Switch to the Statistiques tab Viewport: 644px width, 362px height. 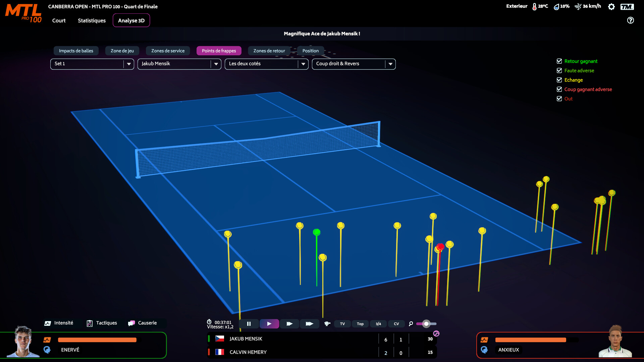(x=92, y=20)
